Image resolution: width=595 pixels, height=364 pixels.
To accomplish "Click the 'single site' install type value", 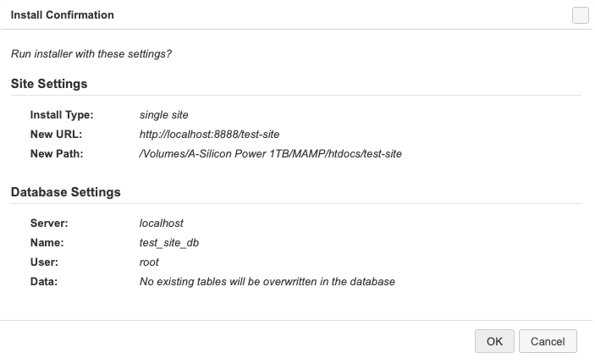I will click(164, 114).
